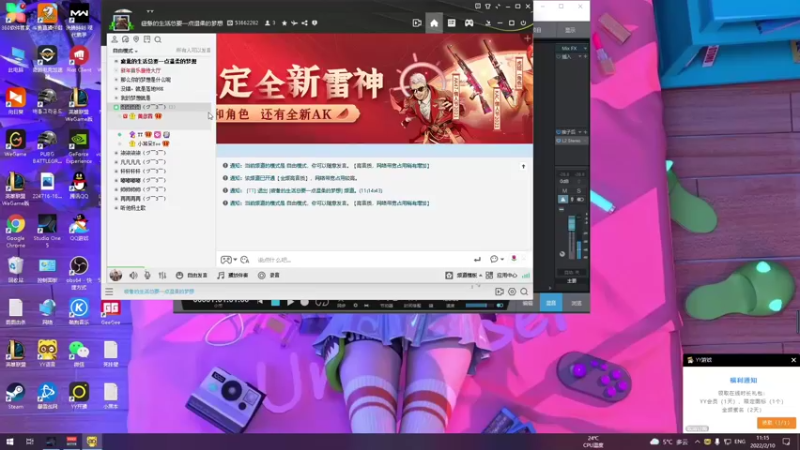
Task: Open the home page icon in YY
Action: pyautogui.click(x=434, y=23)
